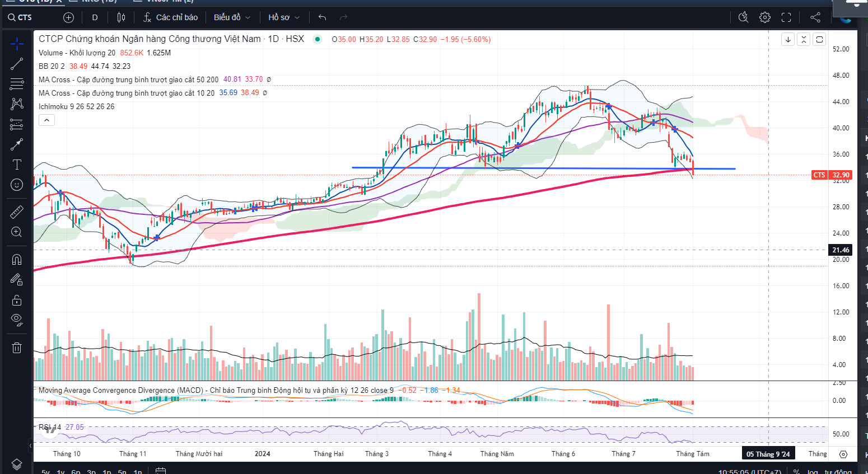
Task: Select the chart title CTCP Chứng khoán legend
Action: [x=171, y=39]
